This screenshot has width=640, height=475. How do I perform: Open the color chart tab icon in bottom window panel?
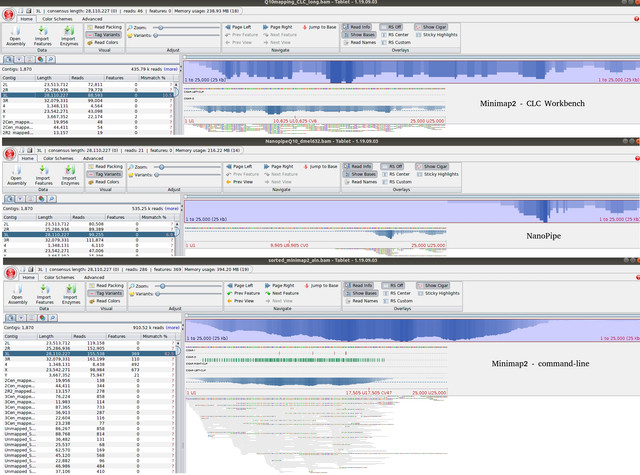(42, 318)
